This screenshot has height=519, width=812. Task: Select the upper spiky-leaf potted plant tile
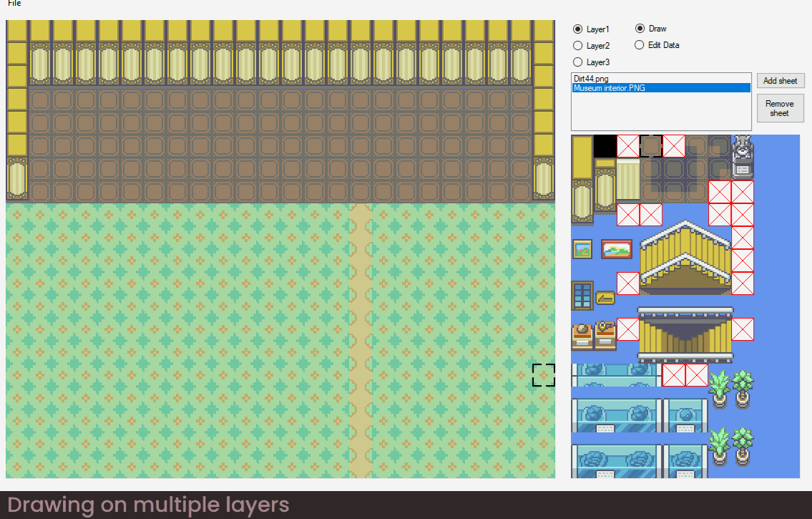point(719,389)
